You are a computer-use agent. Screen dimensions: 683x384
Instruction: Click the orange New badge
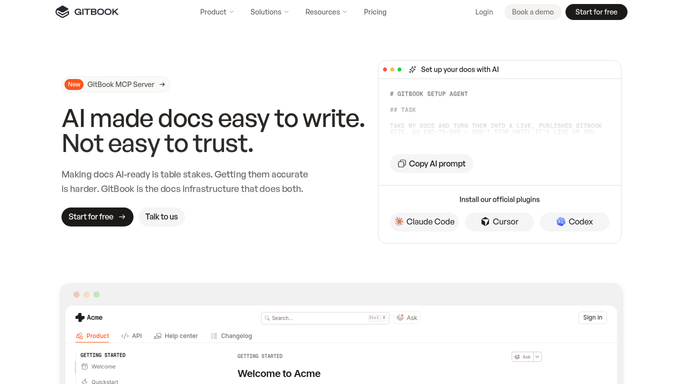(x=74, y=84)
